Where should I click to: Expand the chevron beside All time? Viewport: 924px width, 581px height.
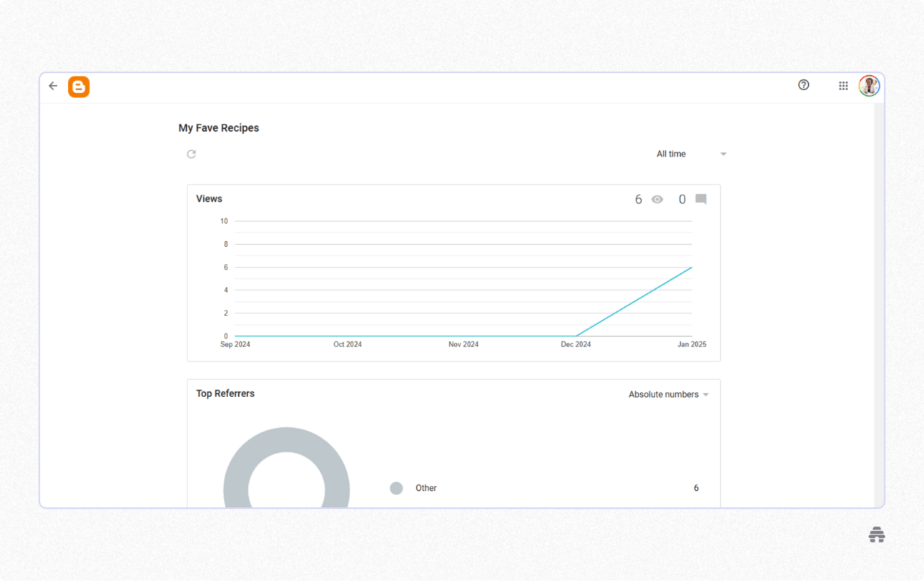click(723, 154)
